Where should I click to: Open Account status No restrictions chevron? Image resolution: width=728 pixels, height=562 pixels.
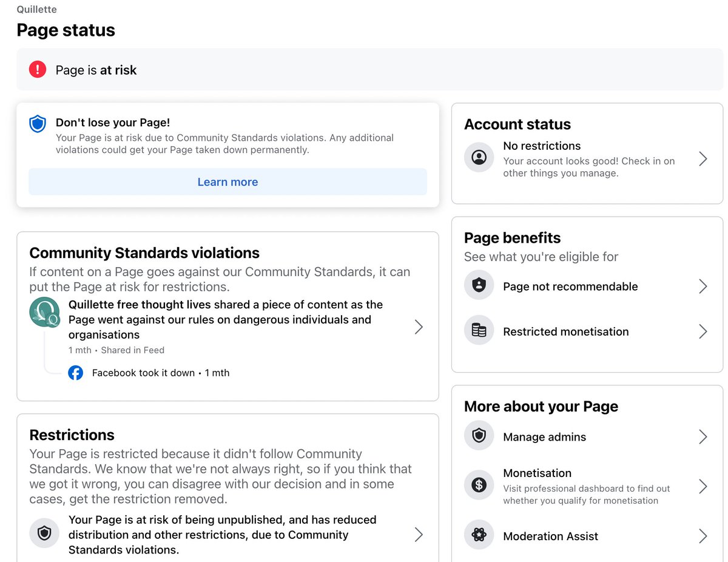(703, 159)
